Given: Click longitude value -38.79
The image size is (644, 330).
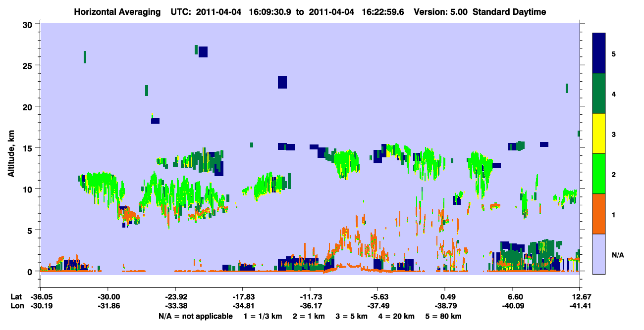Looking at the screenshot, I should [445, 306].
